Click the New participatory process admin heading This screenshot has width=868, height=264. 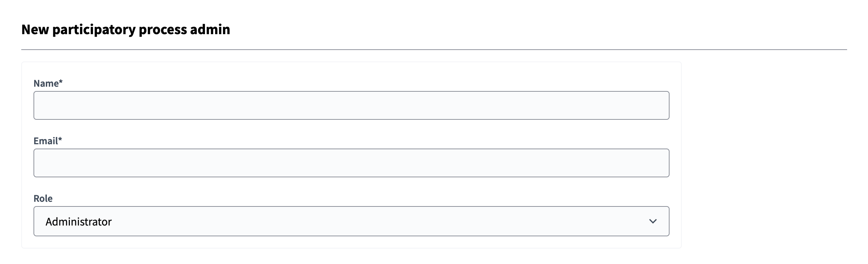(x=126, y=29)
